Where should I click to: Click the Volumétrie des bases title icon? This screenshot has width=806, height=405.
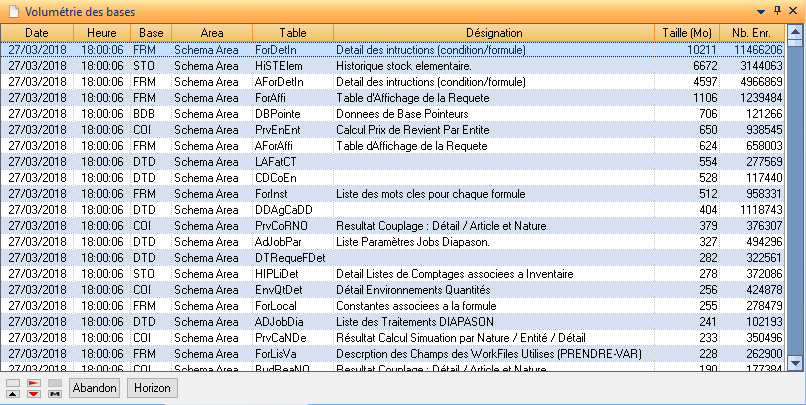12,10
